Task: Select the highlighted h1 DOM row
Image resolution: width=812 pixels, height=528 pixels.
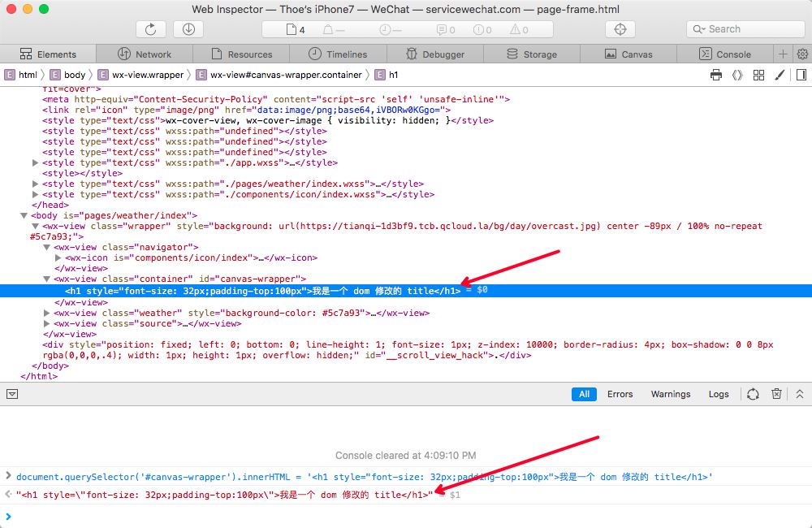Action: tap(406, 291)
